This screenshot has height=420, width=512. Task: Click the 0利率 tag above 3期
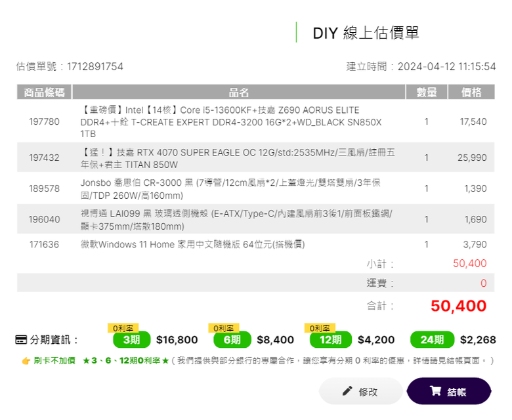[123, 328]
